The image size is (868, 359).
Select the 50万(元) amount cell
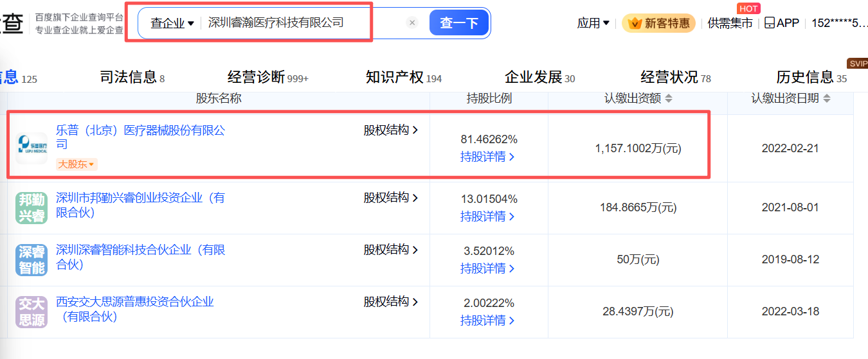click(638, 260)
